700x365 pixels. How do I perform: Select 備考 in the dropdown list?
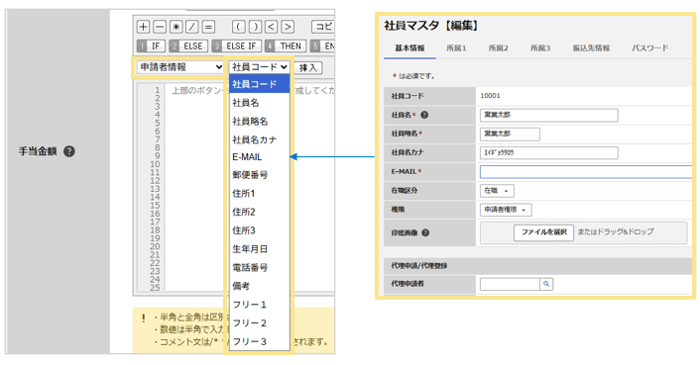pos(259,286)
